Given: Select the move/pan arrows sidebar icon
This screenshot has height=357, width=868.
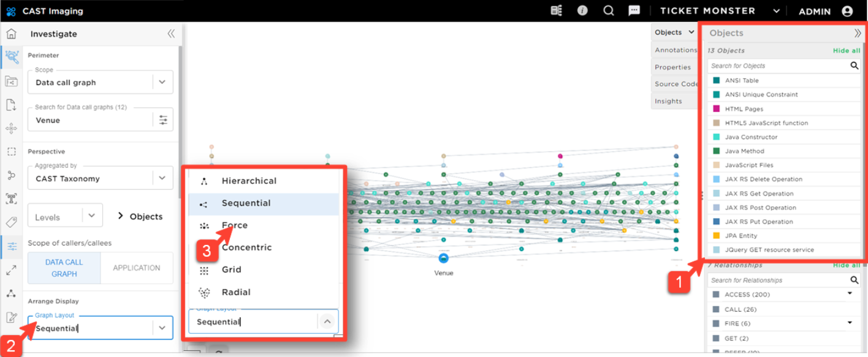Looking at the screenshot, I should coord(11,129).
